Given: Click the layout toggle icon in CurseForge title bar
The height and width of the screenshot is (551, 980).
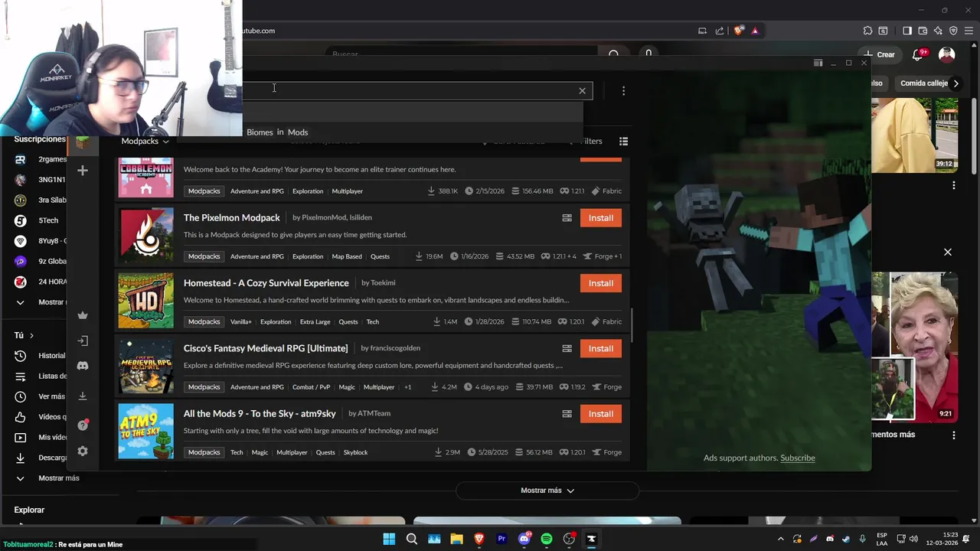Looking at the screenshot, I should [x=818, y=63].
